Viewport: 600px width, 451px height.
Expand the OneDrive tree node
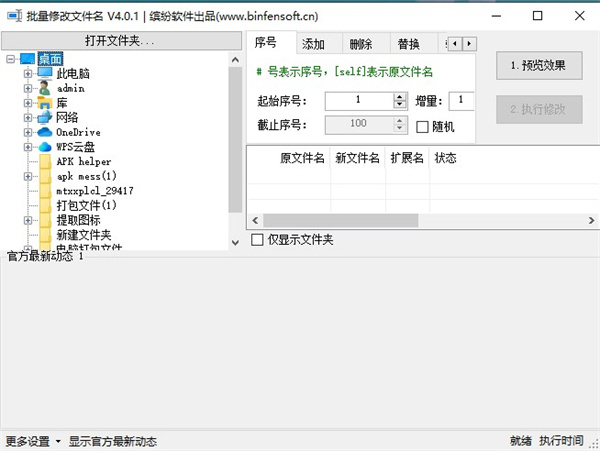[x=28, y=132]
